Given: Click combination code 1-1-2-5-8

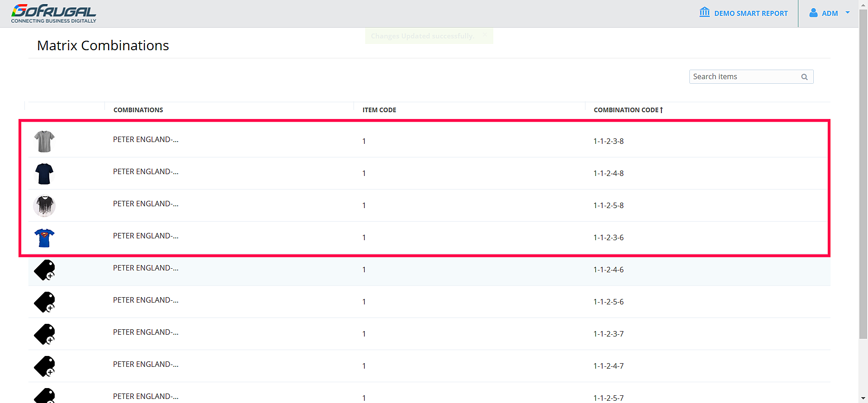Looking at the screenshot, I should point(609,205).
